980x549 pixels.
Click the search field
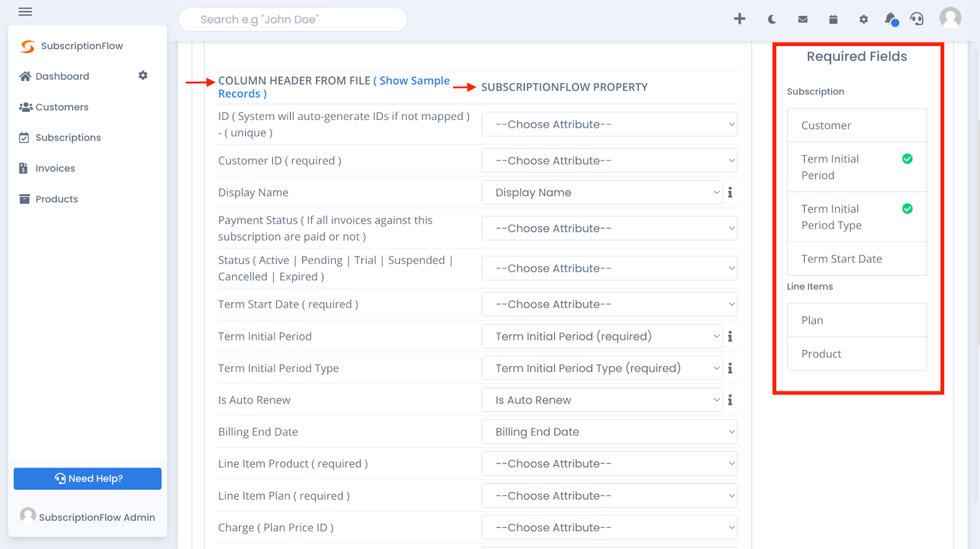[293, 20]
